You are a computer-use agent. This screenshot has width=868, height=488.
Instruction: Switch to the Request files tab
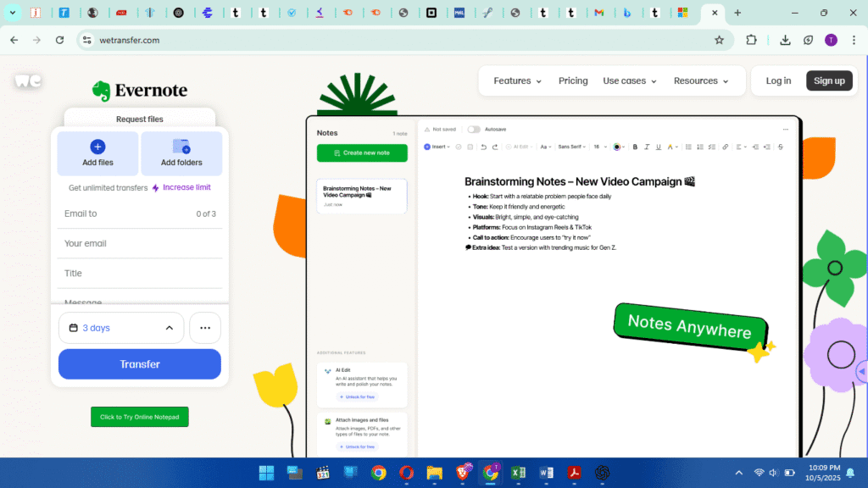140,119
